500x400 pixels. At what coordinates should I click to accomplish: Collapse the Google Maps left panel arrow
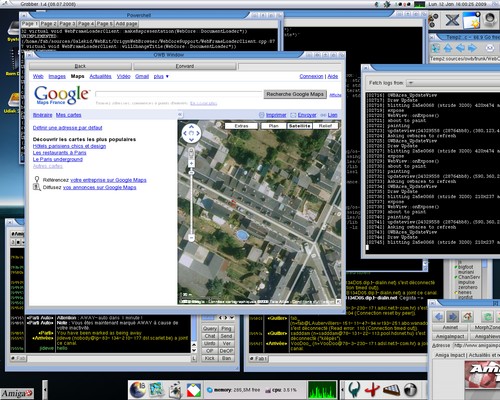click(x=180, y=114)
